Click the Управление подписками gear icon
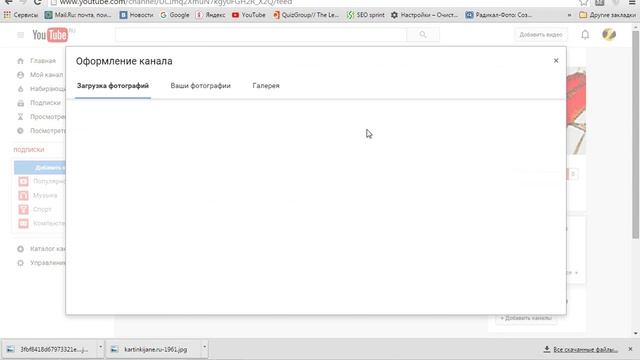Viewport: 640px width, 360px height. pos(20,262)
